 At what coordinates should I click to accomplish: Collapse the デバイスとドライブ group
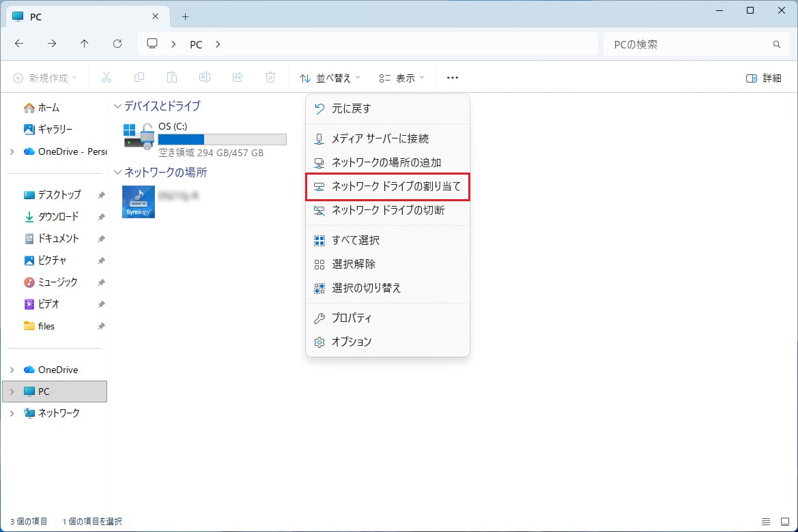(x=118, y=106)
